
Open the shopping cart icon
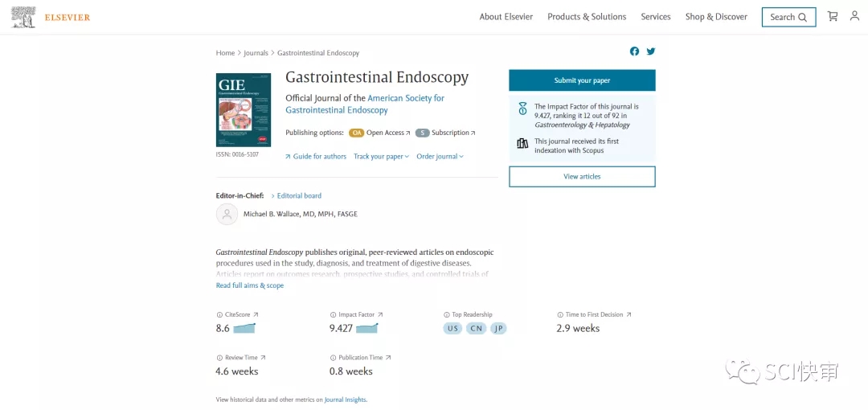833,17
